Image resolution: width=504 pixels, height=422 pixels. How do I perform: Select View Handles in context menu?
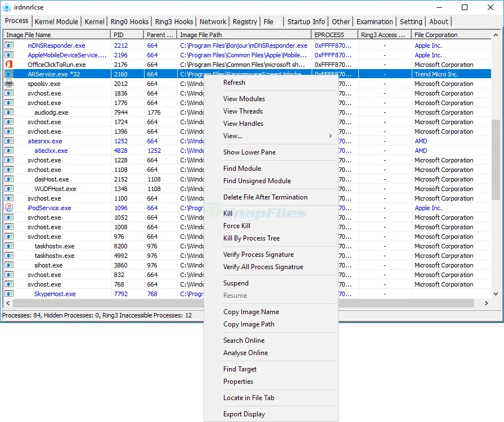click(x=271, y=123)
